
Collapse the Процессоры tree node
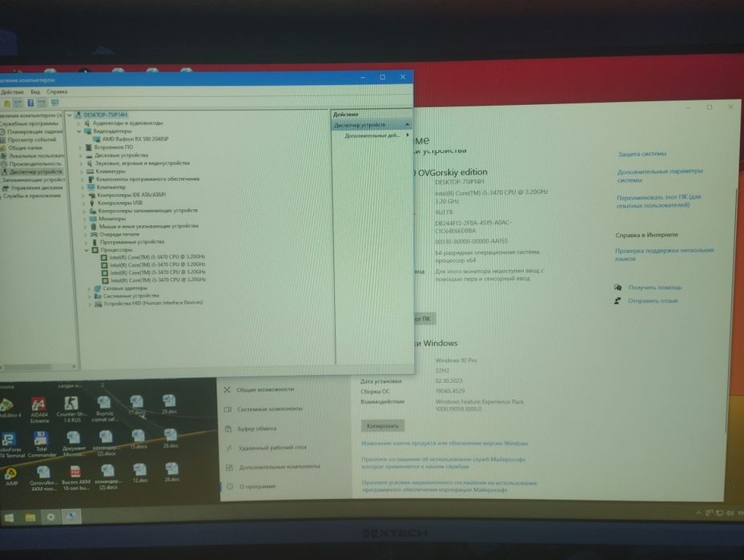pyautogui.click(x=86, y=250)
